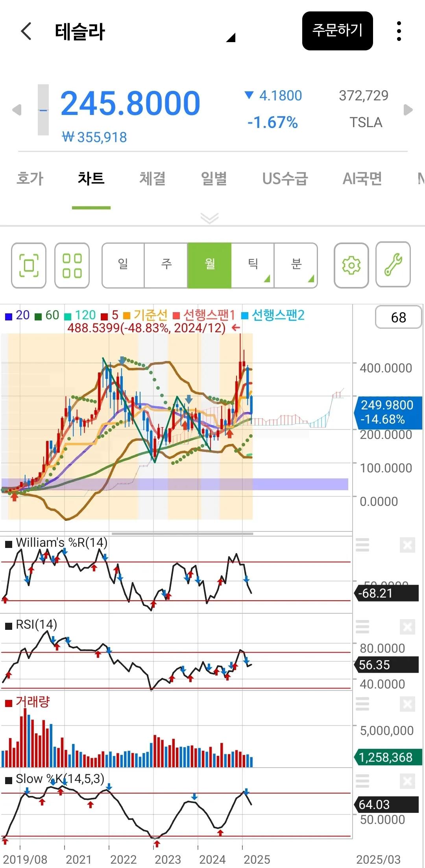Image resolution: width=425 pixels, height=868 pixels.
Task: Click the 선행스팬1 legend label
Action: coord(204,315)
